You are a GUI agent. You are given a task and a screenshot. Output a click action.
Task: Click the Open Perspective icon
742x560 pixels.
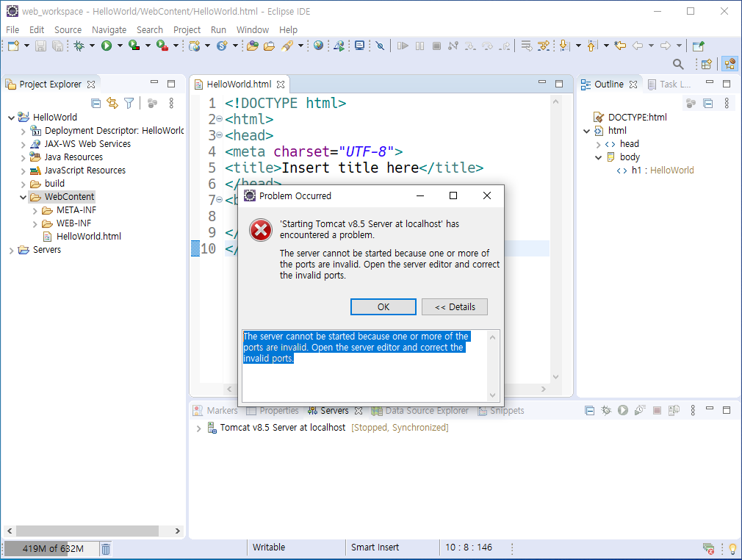point(707,64)
